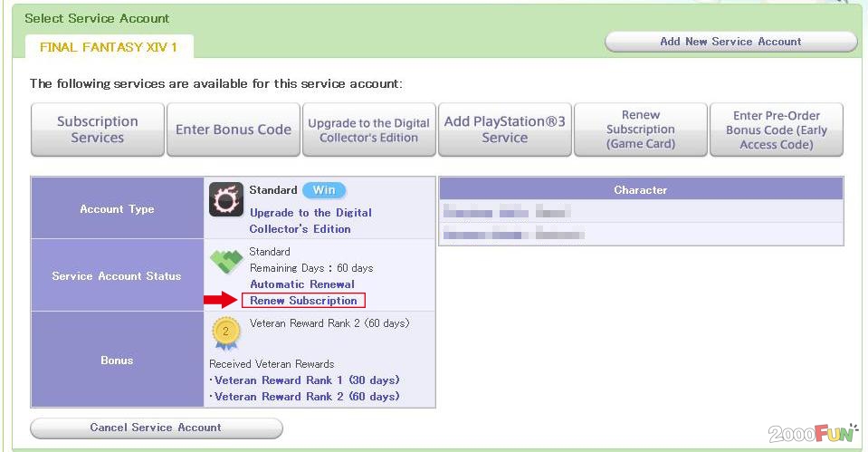Choose Renew Subscription (Game Card) button
Image resolution: width=868 pixels, height=452 pixels.
(x=641, y=130)
